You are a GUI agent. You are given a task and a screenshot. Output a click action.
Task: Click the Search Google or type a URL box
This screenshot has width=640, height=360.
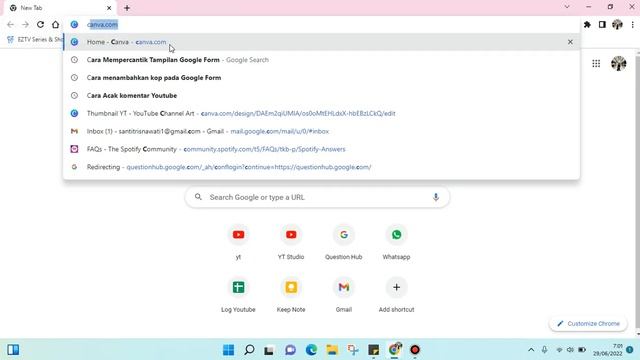coord(317,197)
